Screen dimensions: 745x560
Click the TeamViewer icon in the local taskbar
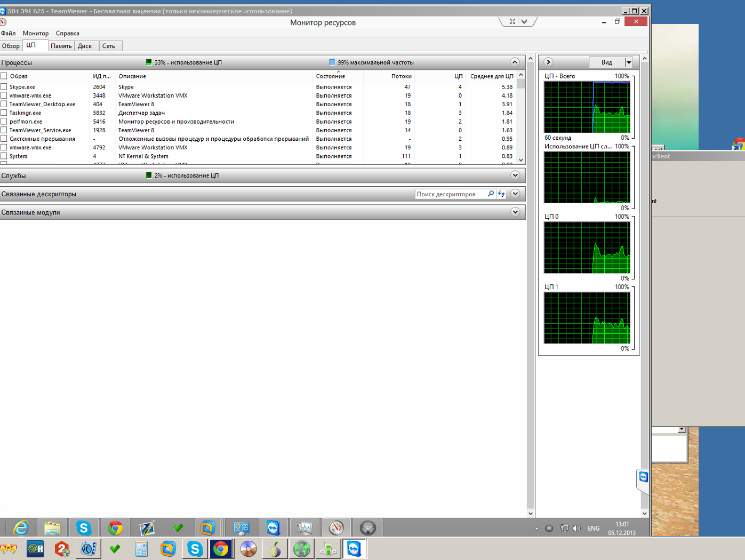click(x=354, y=548)
